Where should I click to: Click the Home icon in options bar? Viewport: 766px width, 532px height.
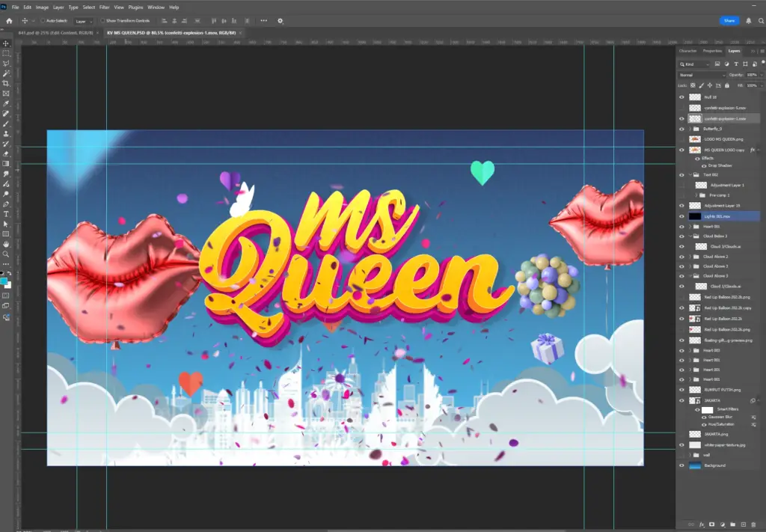[x=9, y=21]
